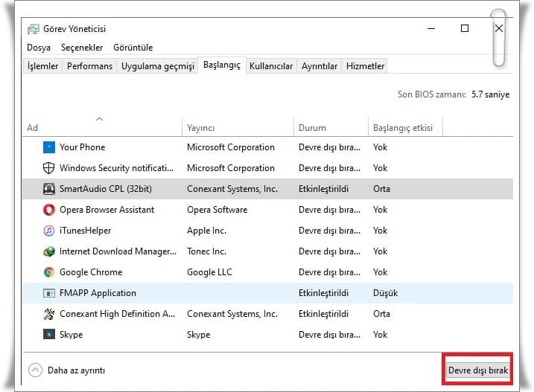Select the FMAPP Application entry name
Viewport: 534px width, 392px height.
coord(98,293)
